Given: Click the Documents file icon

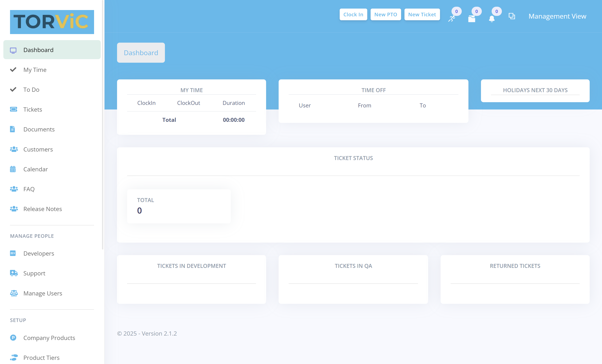Looking at the screenshot, I should tap(13, 129).
